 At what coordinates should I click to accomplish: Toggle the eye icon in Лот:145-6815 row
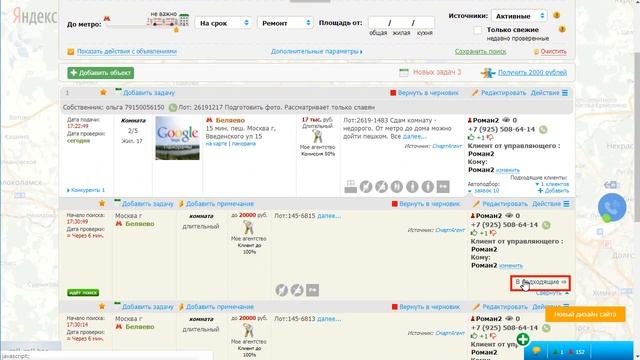509,216
